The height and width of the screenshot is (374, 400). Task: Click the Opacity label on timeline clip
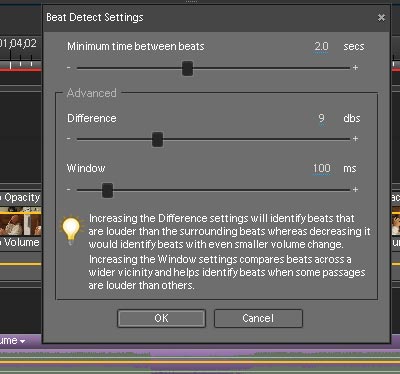click(x=22, y=197)
